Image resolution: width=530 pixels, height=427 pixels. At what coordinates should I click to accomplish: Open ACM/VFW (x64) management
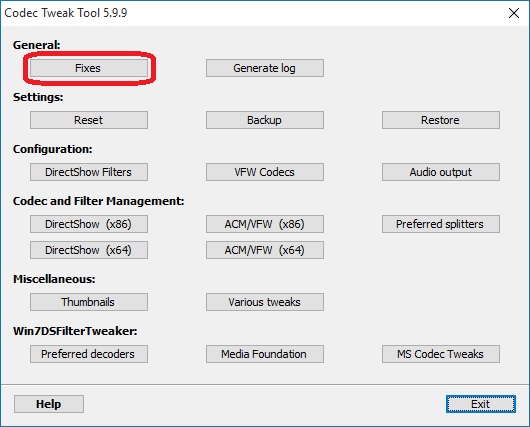click(265, 250)
